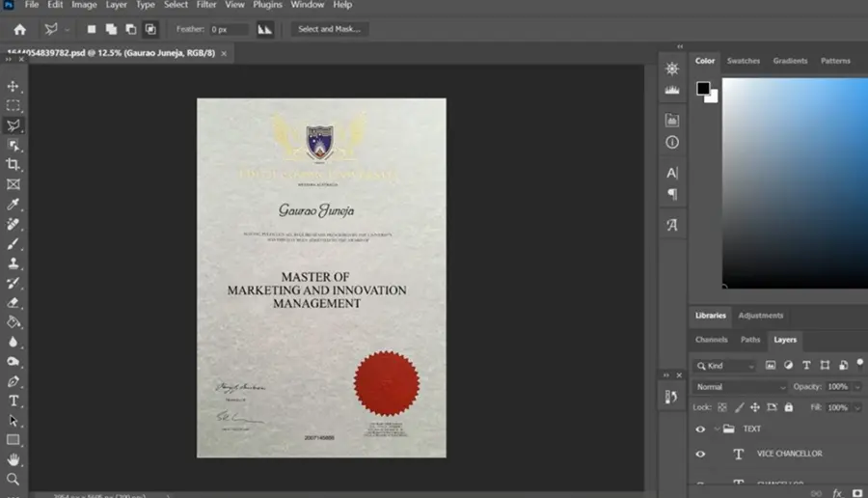Select the Eraser tool
The image size is (868, 498).
coord(13,302)
